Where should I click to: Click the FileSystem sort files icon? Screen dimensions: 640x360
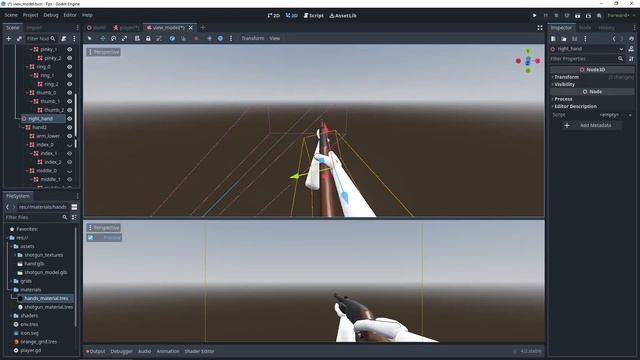coord(74,218)
